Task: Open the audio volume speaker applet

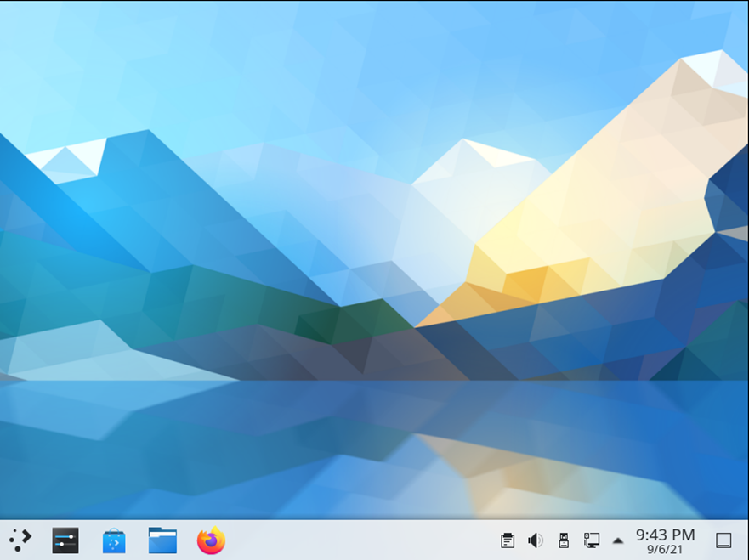Action: [x=535, y=540]
